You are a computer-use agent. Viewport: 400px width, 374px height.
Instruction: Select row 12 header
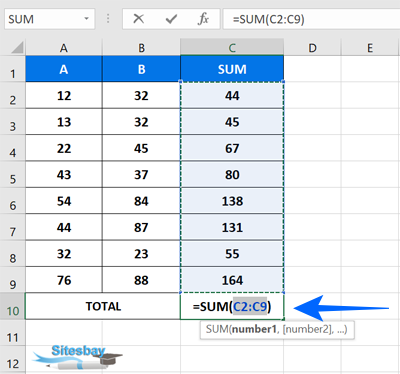13,359
